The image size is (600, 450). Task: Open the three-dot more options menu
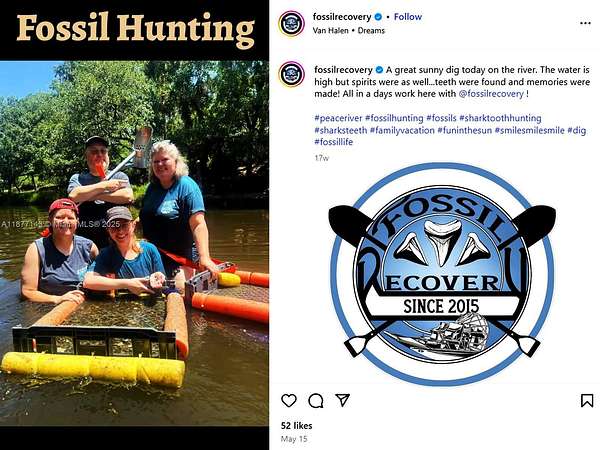(x=585, y=23)
